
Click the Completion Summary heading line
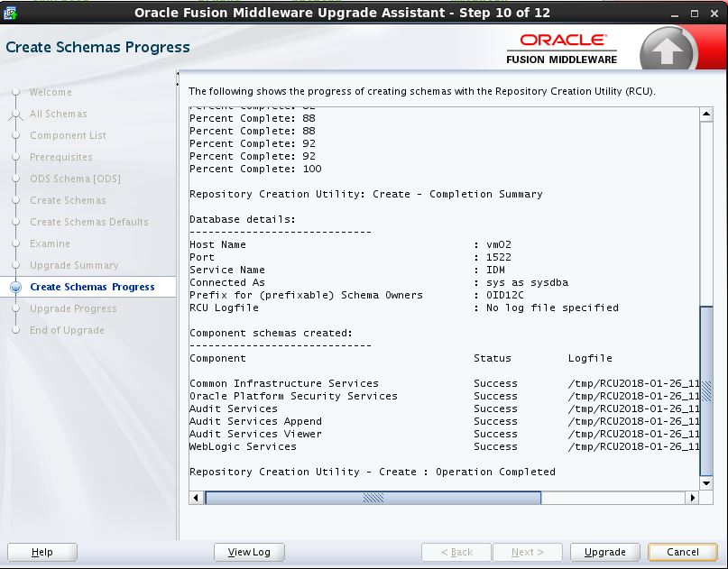[366, 194]
